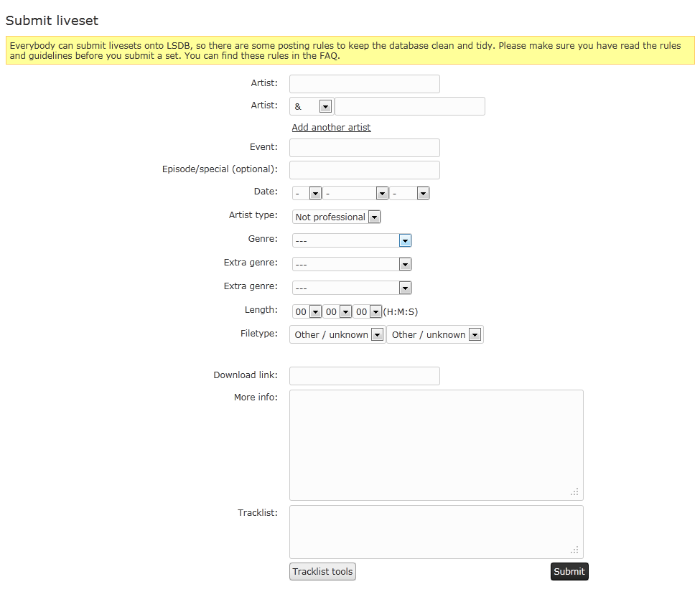Open the artist connector '&' dropdown
The height and width of the screenshot is (602, 700).
click(312, 106)
